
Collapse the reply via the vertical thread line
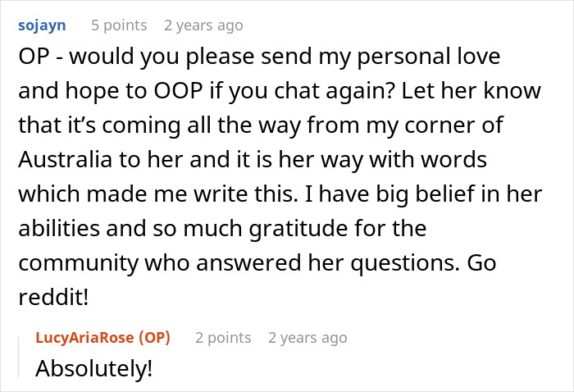[x=19, y=357]
